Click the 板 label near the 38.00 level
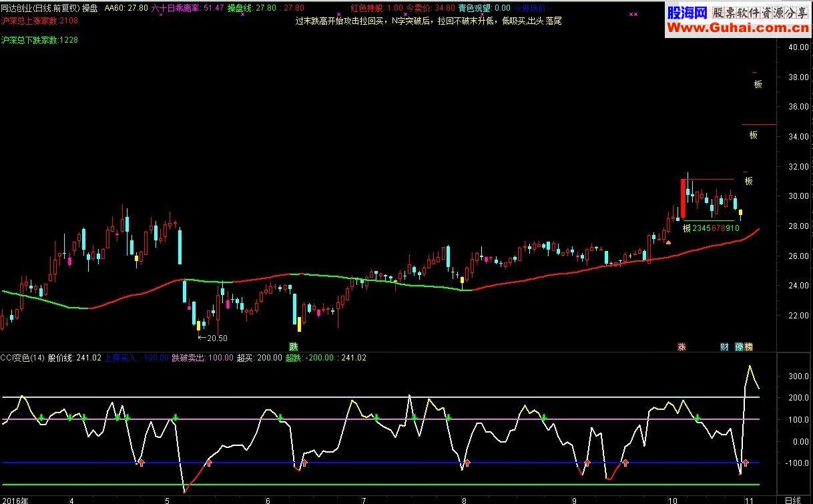This screenshot has height=504, width=813. 758,84
